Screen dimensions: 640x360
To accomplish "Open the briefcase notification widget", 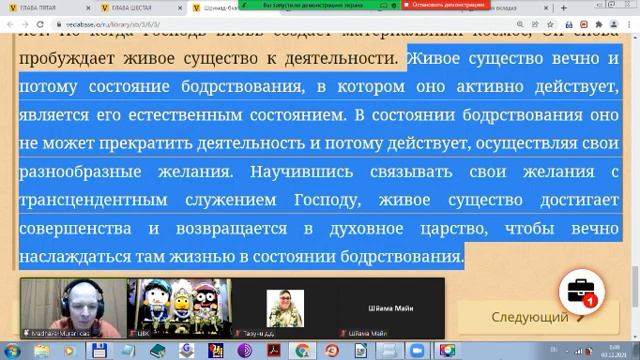I will click(582, 292).
